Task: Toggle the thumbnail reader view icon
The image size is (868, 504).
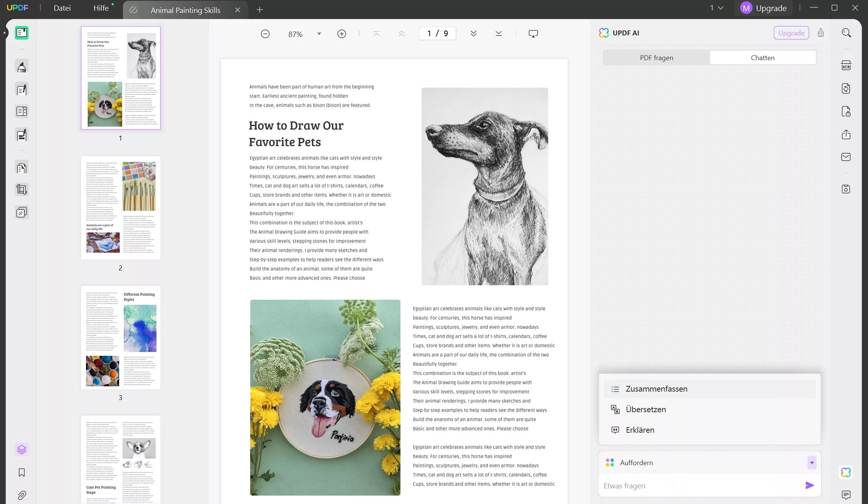Action: point(22,33)
